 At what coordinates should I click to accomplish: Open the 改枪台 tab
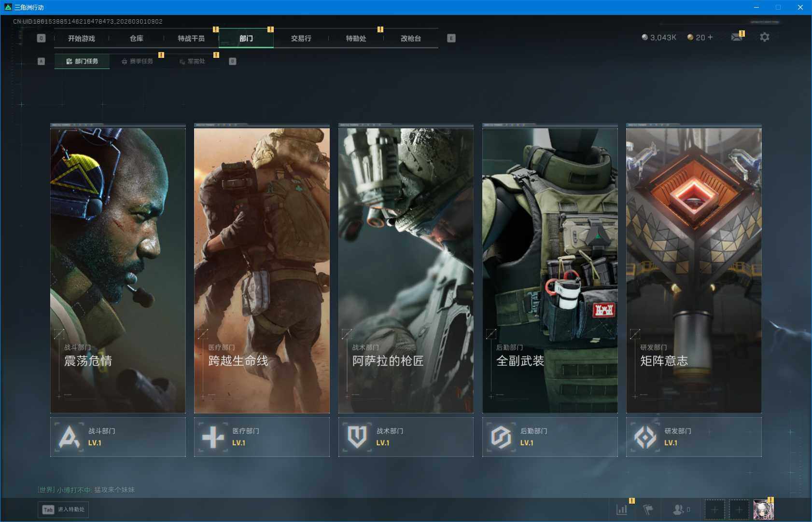click(x=410, y=39)
